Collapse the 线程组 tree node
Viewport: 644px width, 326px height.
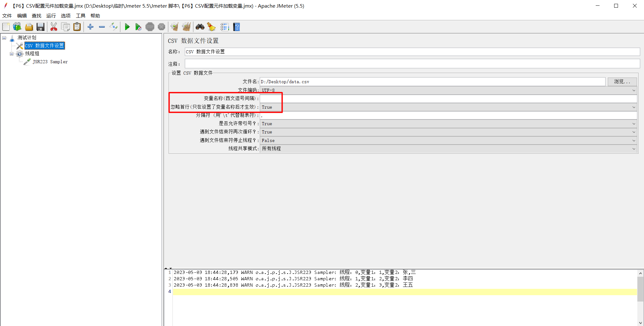[12, 54]
